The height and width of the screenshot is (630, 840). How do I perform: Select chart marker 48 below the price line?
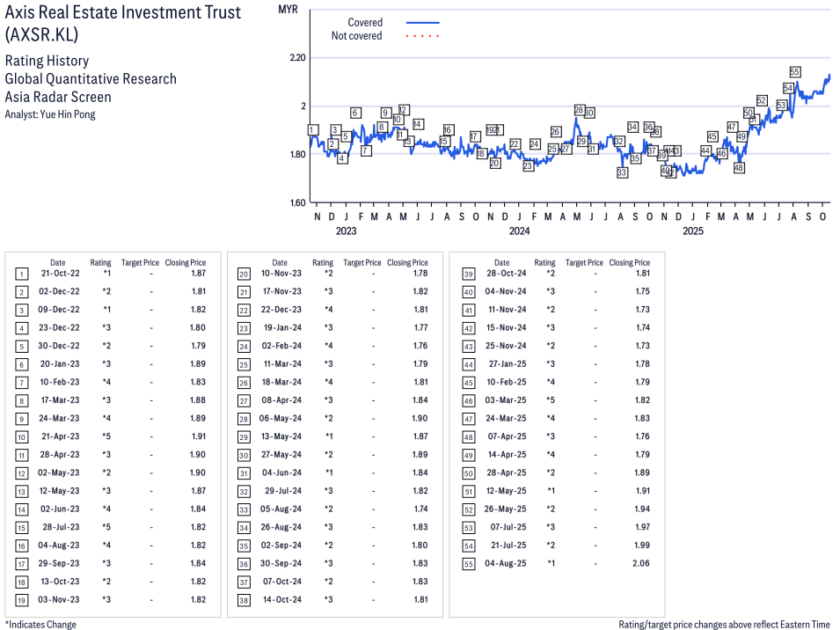(739, 167)
